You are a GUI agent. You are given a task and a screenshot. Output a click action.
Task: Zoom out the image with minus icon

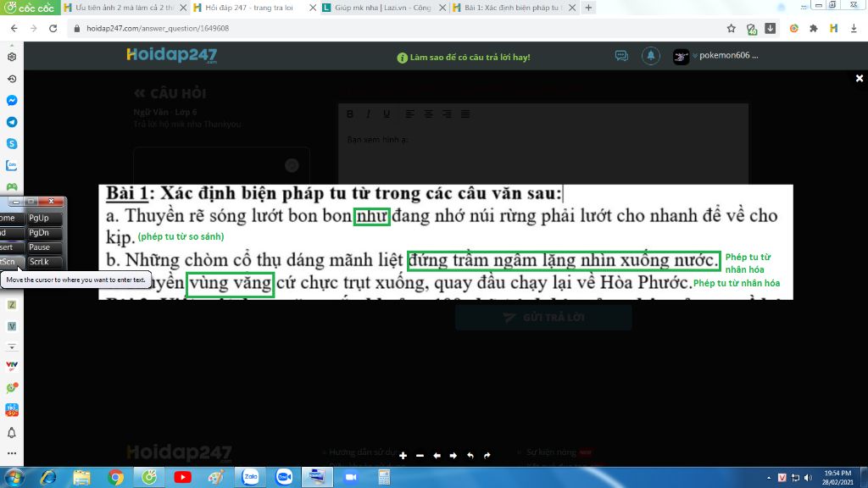420,455
